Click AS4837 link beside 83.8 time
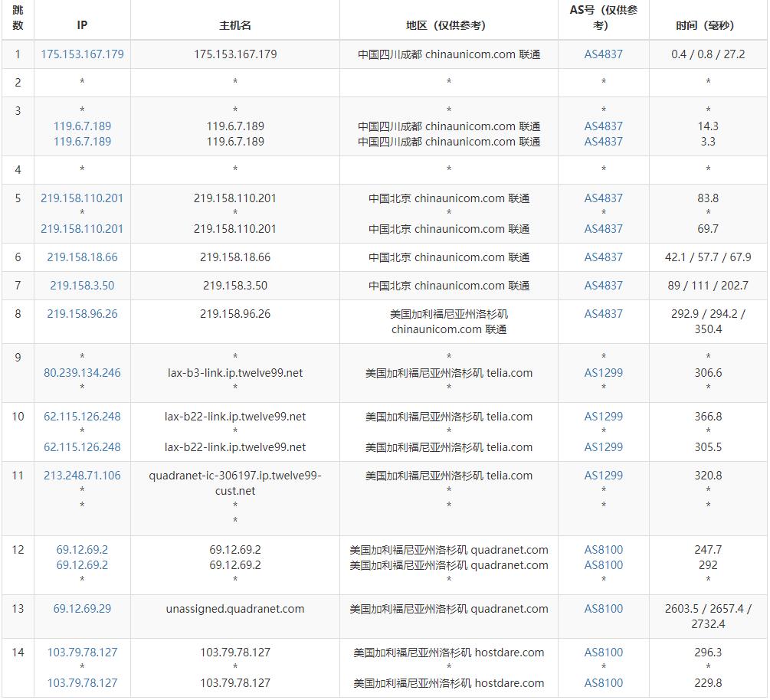 pos(603,198)
